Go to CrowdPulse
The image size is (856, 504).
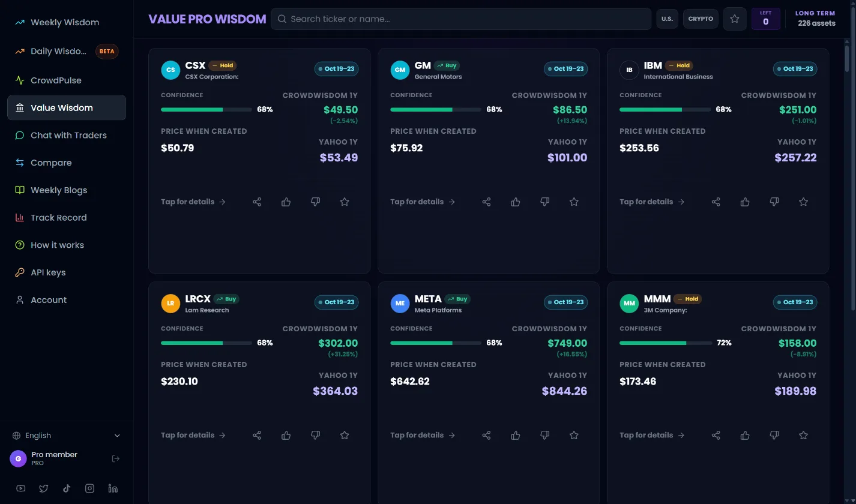coord(67,80)
